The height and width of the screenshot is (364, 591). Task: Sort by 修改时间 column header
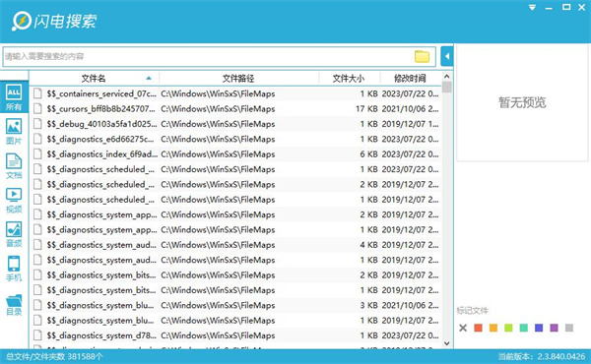(x=410, y=79)
